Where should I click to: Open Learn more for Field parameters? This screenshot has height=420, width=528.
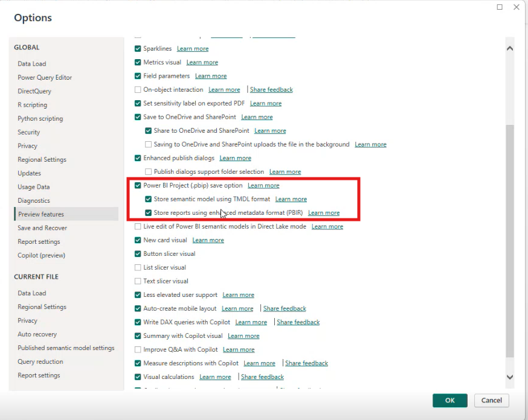211,76
